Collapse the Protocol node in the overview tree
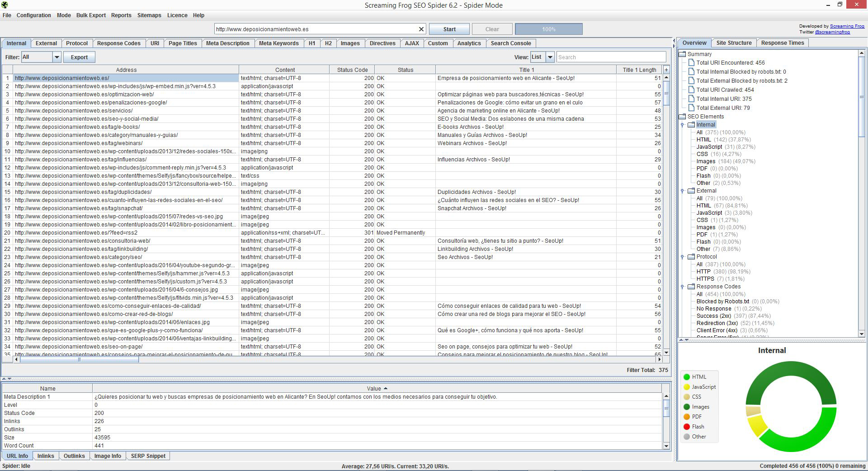 (683, 257)
